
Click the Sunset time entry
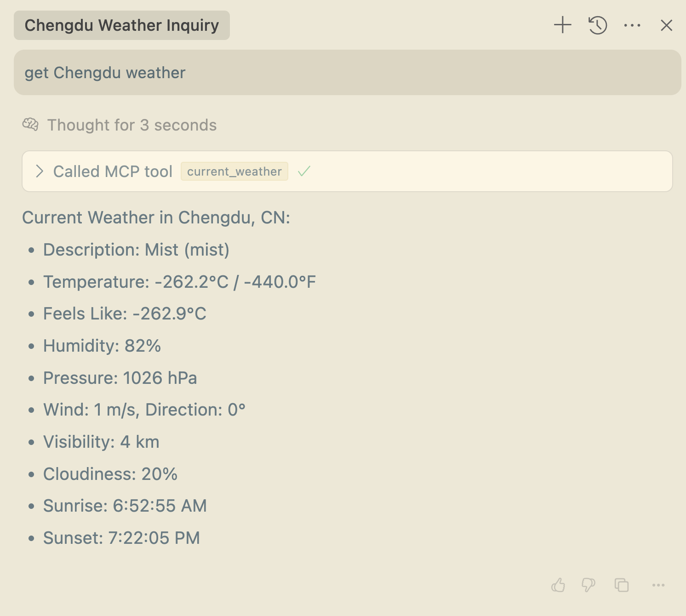pos(121,538)
